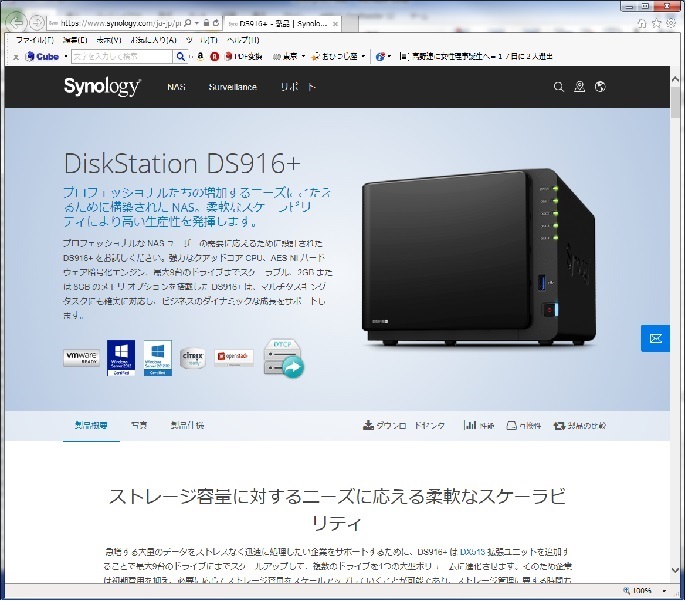Viewport: 686px width, 601px height.
Task: Click the Citrix Ready badge
Action: [192, 358]
